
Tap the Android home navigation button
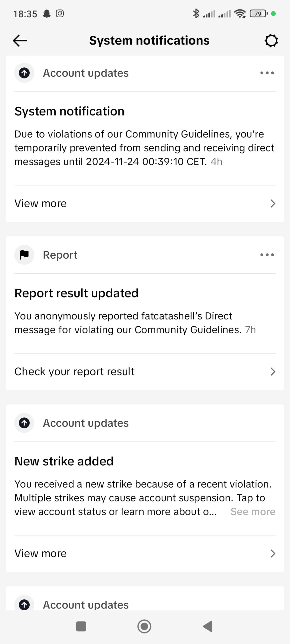144,626
